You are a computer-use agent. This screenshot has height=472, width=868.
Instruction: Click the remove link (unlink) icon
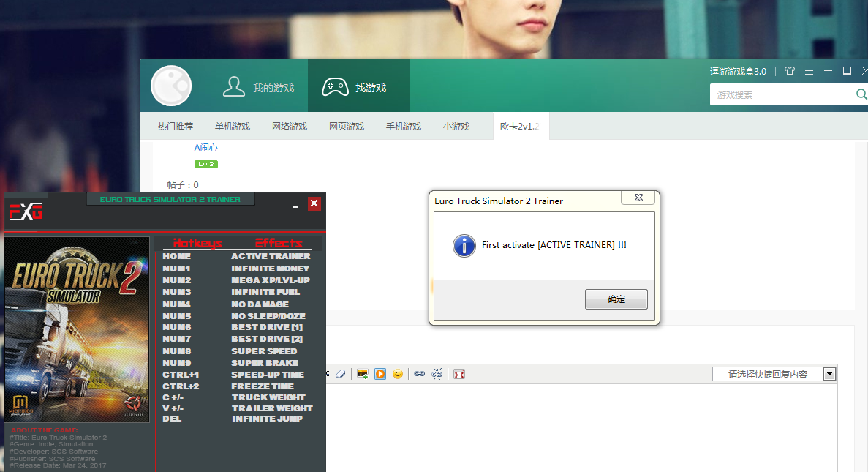tap(437, 374)
